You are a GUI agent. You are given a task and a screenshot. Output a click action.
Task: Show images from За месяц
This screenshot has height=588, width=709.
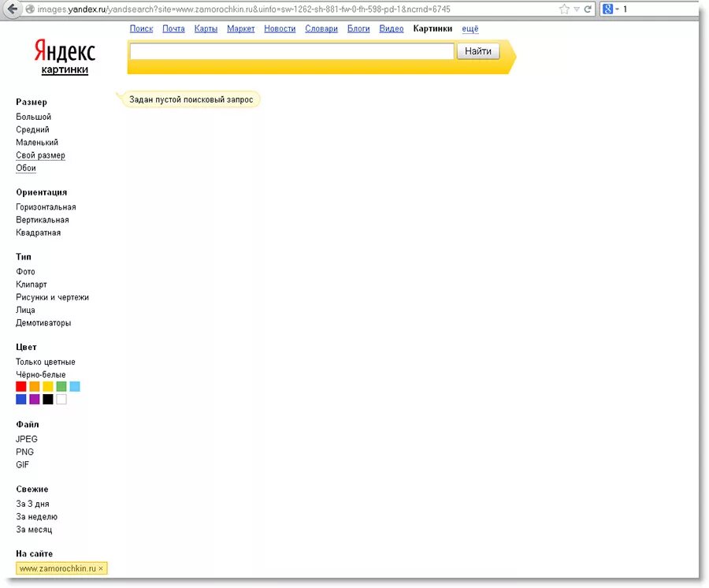tap(34, 529)
